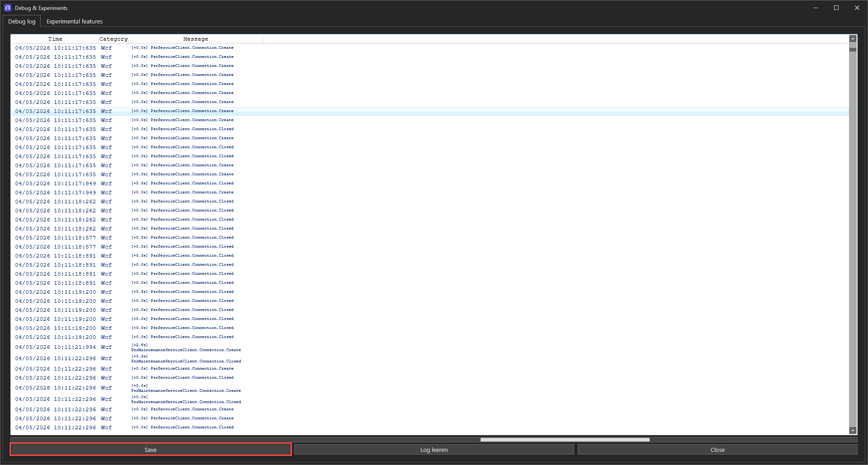868x465 pixels.
Task: Maximize the Debug & Experiments window
Action: click(x=836, y=8)
